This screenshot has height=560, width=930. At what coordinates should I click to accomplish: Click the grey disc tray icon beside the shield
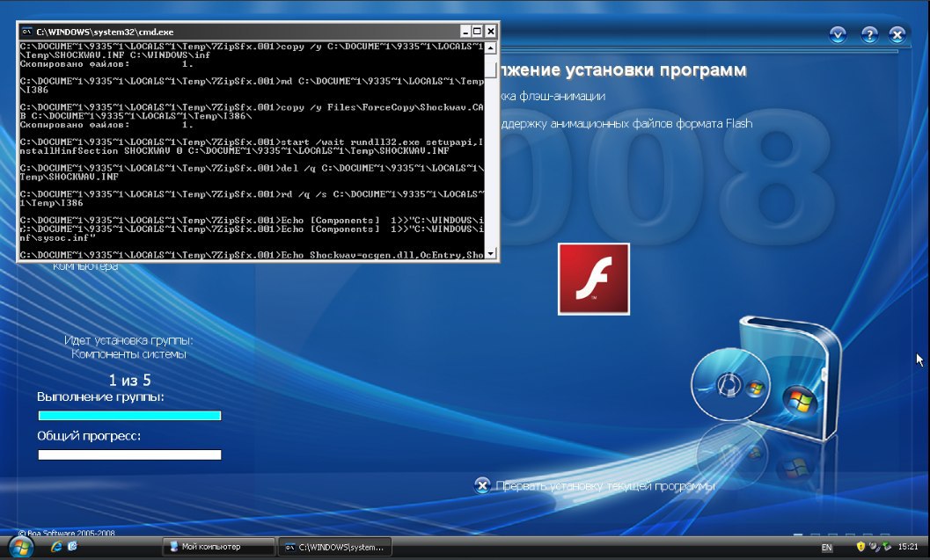click(874, 546)
